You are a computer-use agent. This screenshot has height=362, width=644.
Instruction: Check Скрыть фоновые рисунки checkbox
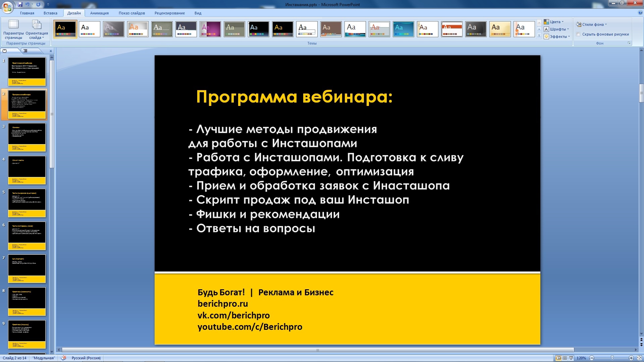[578, 34]
